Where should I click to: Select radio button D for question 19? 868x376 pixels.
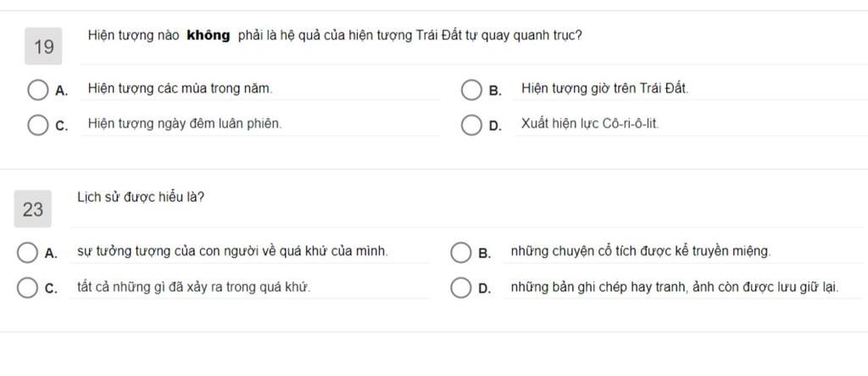(471, 125)
